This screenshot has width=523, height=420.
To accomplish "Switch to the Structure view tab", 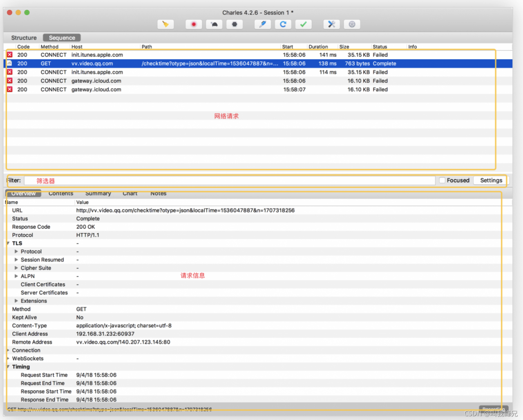I will (24, 38).
